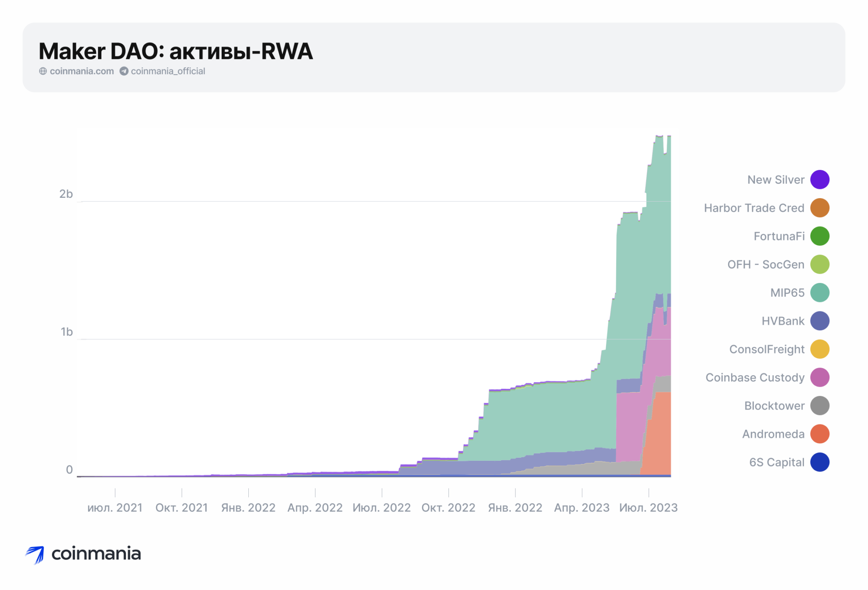Click the coinmania wing logo icon
This screenshot has width=868, height=590.
click(35, 555)
